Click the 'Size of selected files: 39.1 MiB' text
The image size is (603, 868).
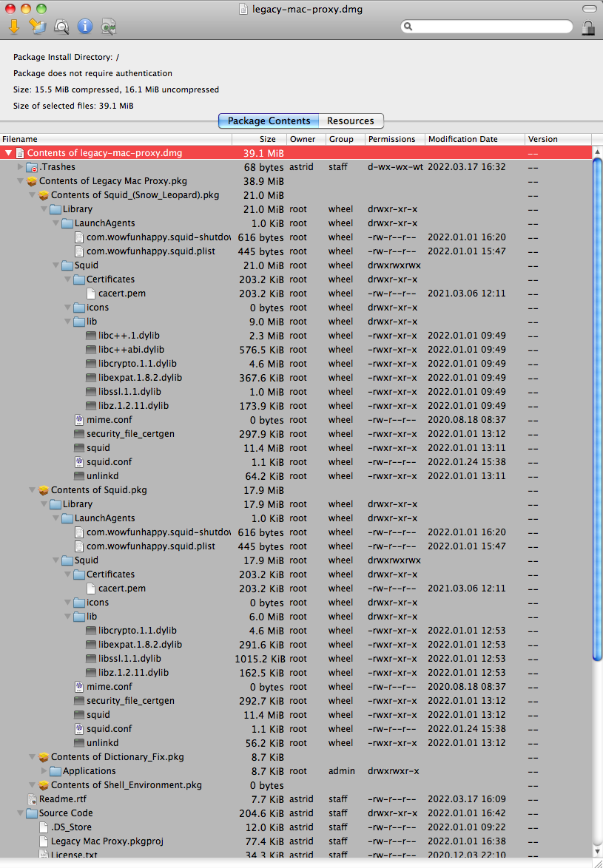(x=73, y=106)
